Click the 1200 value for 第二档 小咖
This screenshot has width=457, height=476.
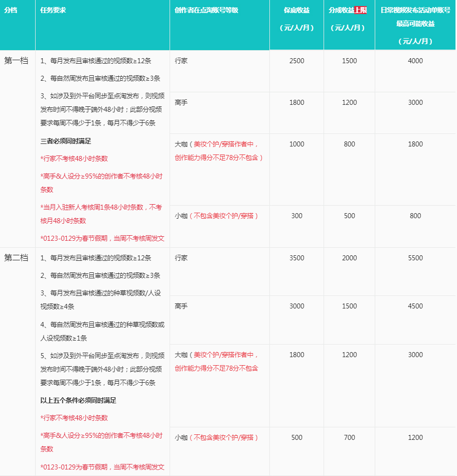[x=414, y=437]
